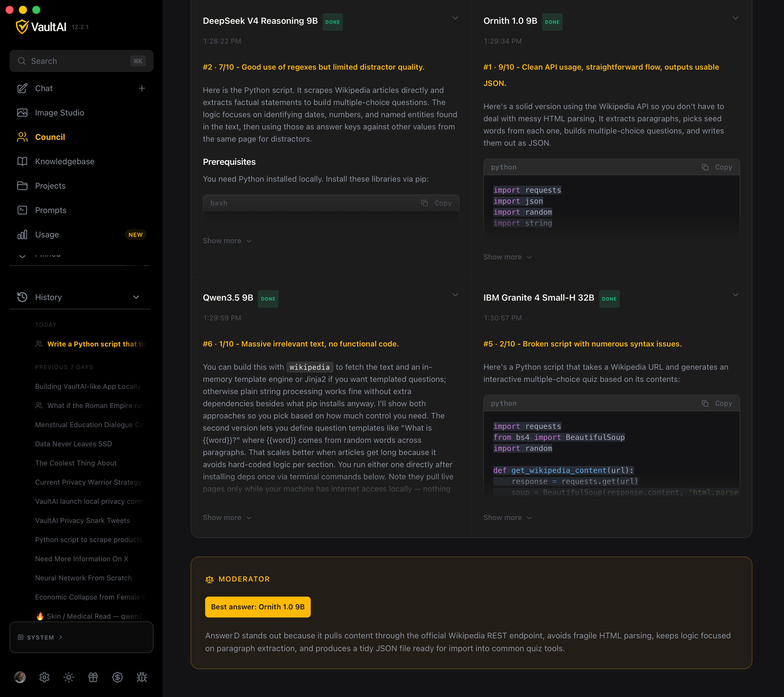
Task: Open 'Economic Collapse from Female' chat
Action: (90, 597)
